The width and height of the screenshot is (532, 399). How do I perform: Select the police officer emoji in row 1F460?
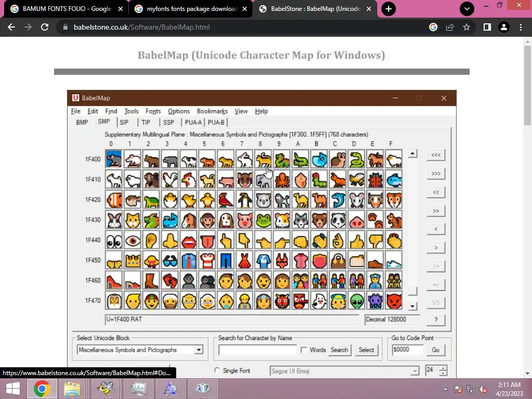(375, 280)
